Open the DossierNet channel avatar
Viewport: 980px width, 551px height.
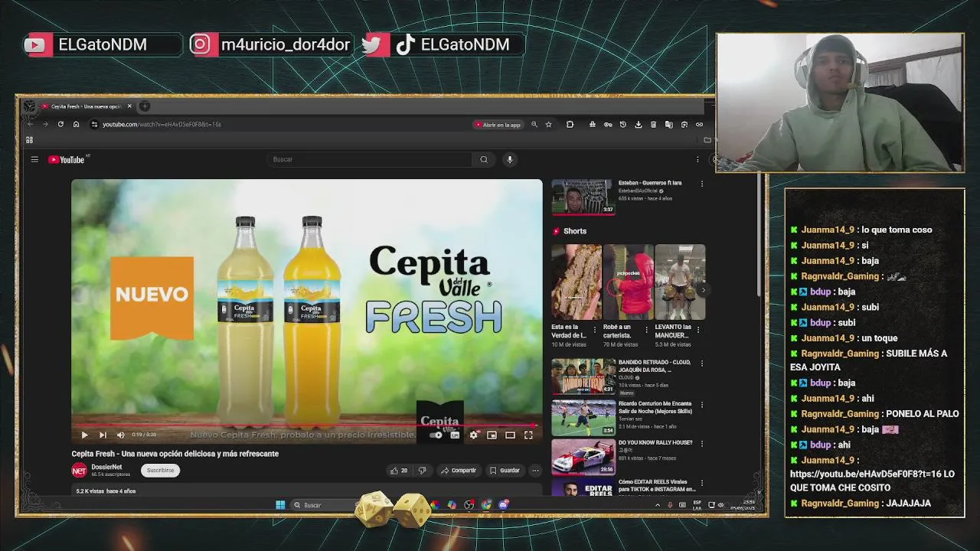[79, 470]
